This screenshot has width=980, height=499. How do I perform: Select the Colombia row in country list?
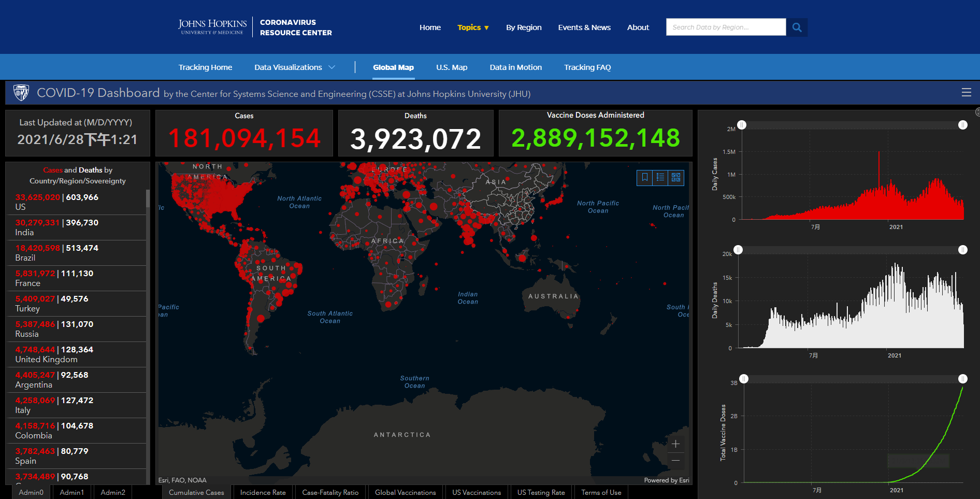click(77, 431)
